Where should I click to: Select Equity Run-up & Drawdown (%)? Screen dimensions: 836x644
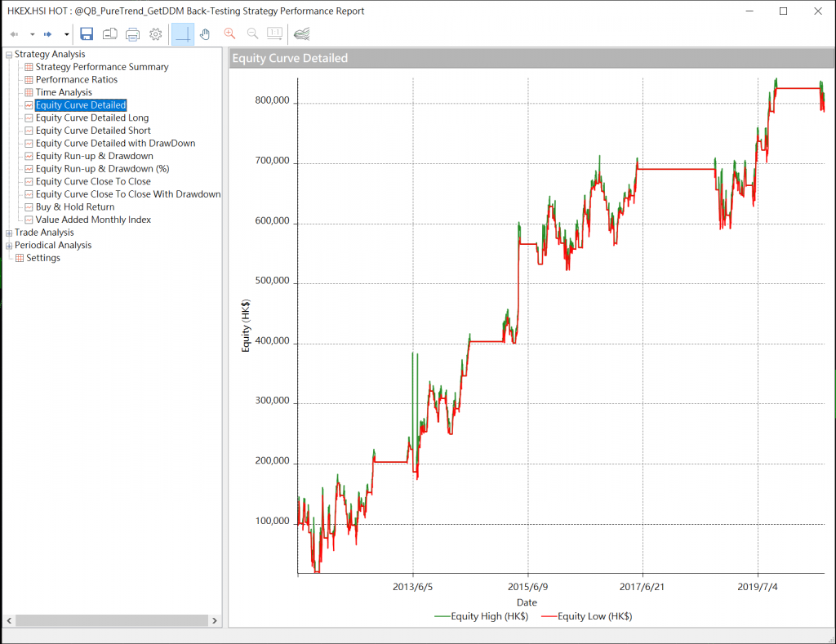pyautogui.click(x=102, y=169)
